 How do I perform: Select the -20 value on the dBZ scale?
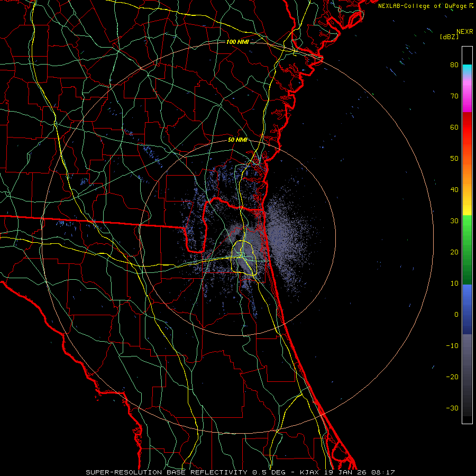452,377
